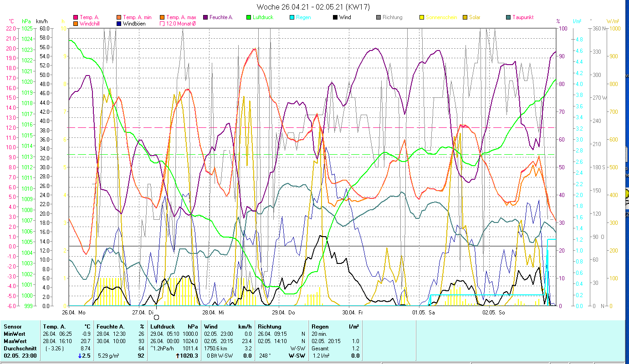
Task: Click the yellow Sonnenschein legend swatch
Action: tap(422, 17)
